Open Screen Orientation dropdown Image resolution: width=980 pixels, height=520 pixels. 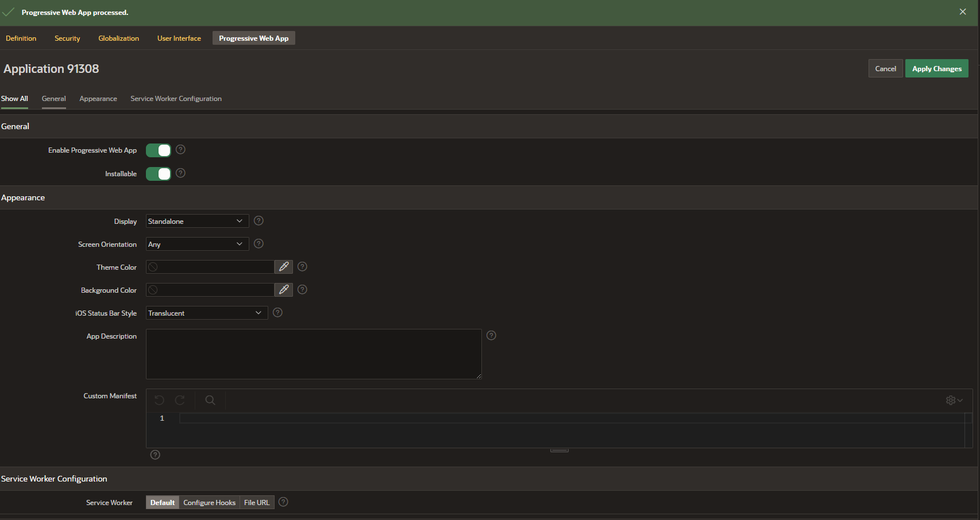pyautogui.click(x=198, y=244)
